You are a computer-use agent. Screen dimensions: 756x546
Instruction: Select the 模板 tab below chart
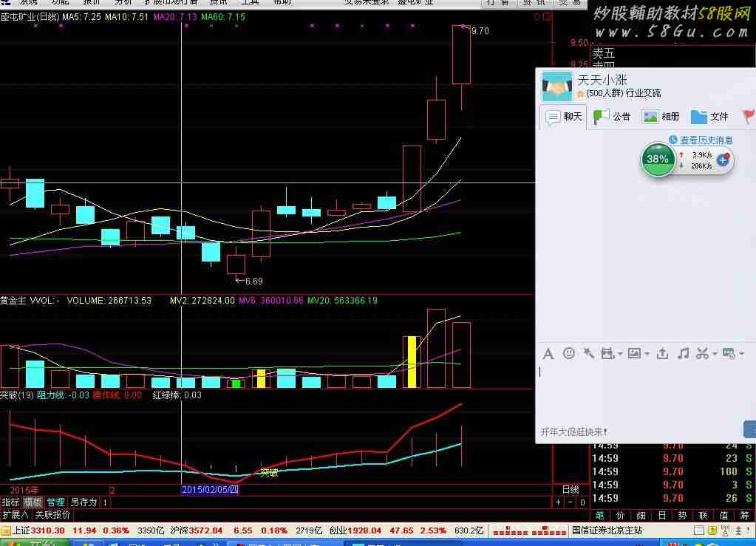coord(33,502)
